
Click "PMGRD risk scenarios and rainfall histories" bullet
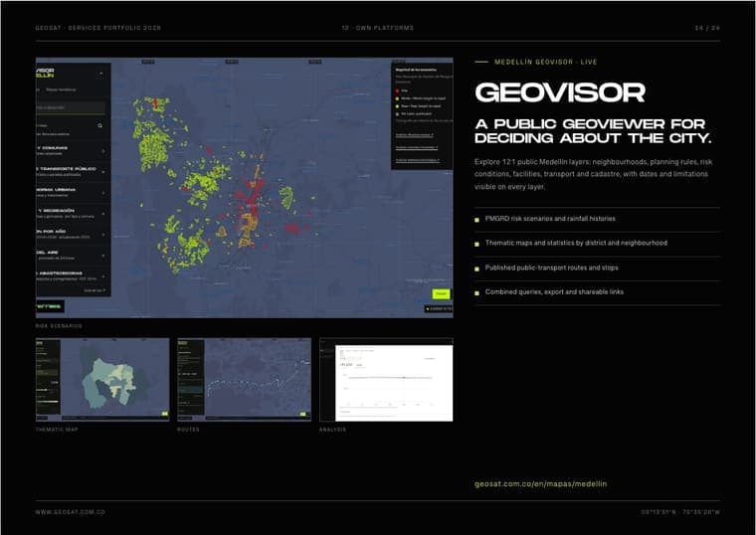[550, 219]
